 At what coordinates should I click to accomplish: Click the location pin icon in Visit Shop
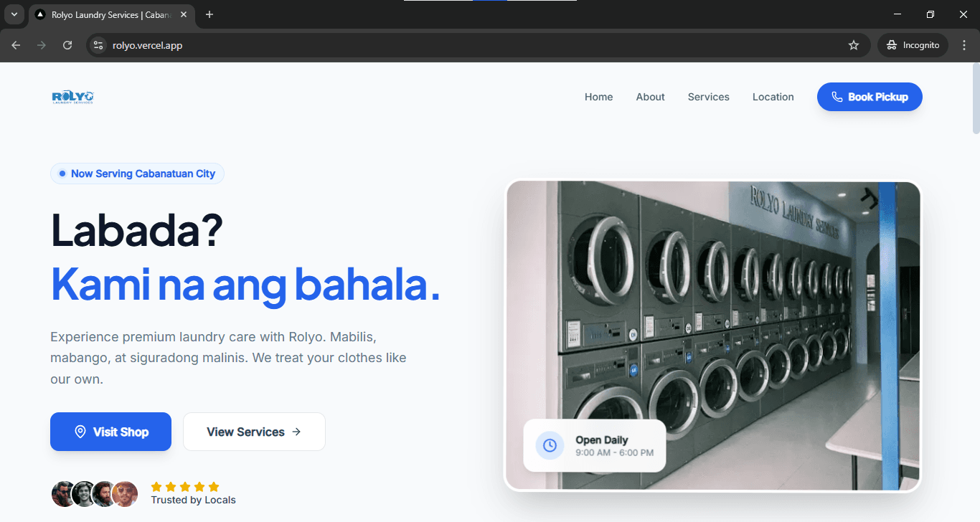[x=80, y=432]
